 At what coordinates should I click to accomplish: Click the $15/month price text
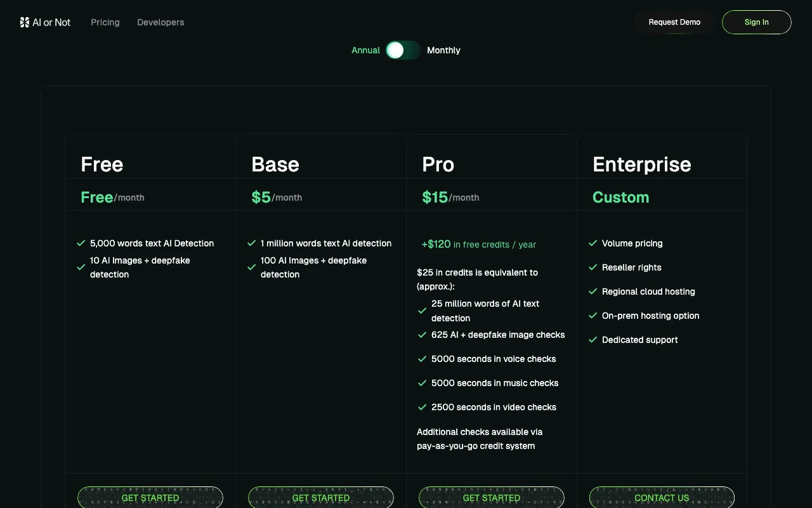point(450,197)
